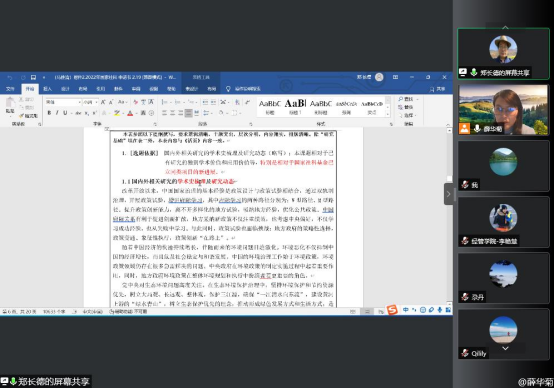This screenshot has width=554, height=388.
Task: Click the Align Right paragraph icon
Action: pyautogui.click(x=181, y=113)
